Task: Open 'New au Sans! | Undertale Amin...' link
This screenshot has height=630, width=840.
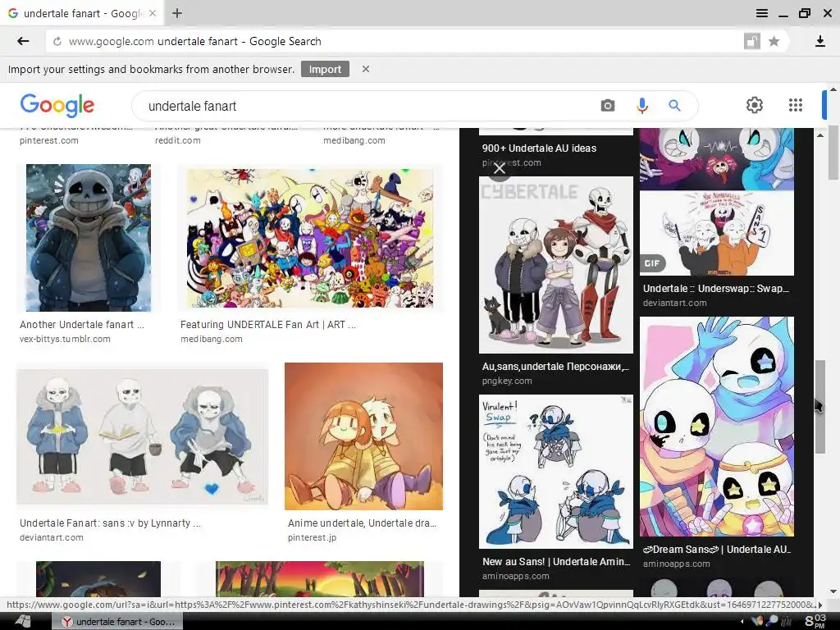Action: point(556,562)
